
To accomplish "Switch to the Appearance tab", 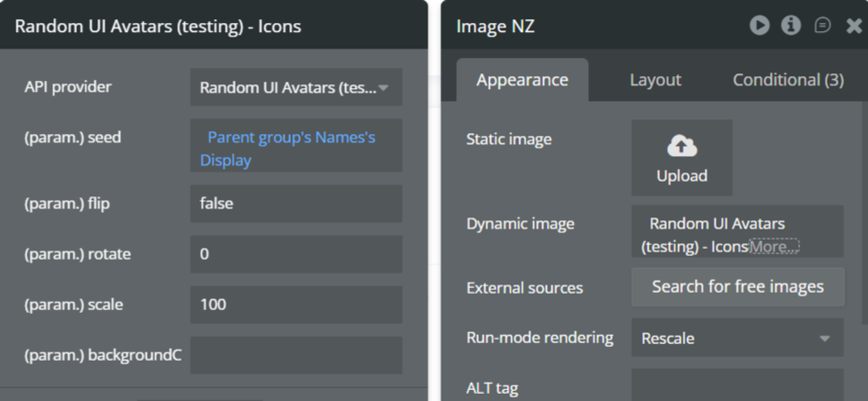I will [x=522, y=80].
